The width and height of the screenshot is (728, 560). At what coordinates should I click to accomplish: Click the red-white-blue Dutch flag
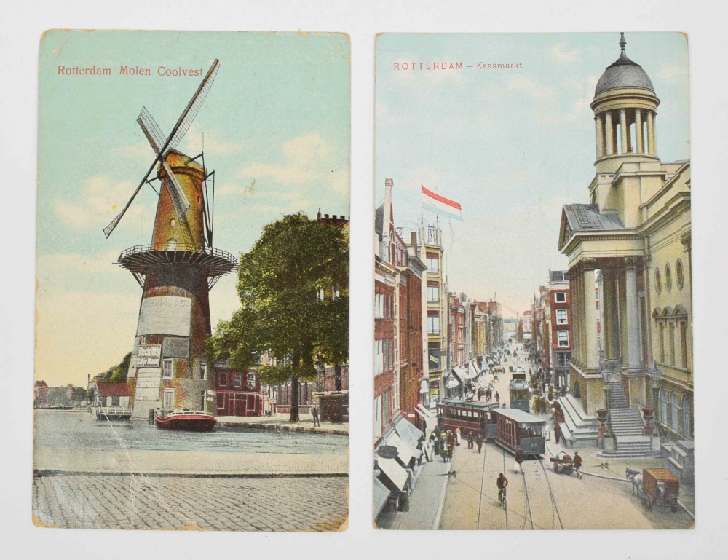[441, 203]
